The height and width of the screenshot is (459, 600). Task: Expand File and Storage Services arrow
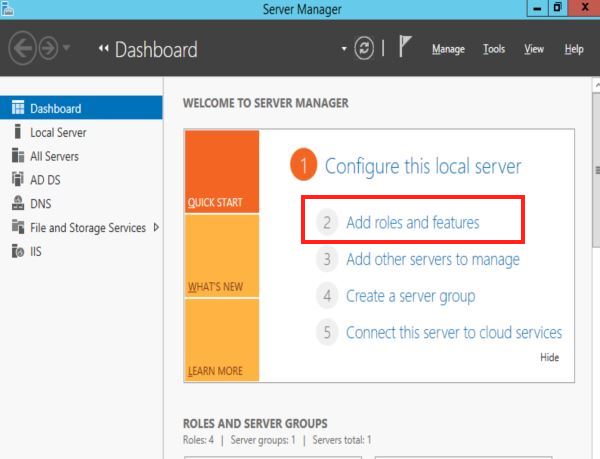click(x=156, y=227)
